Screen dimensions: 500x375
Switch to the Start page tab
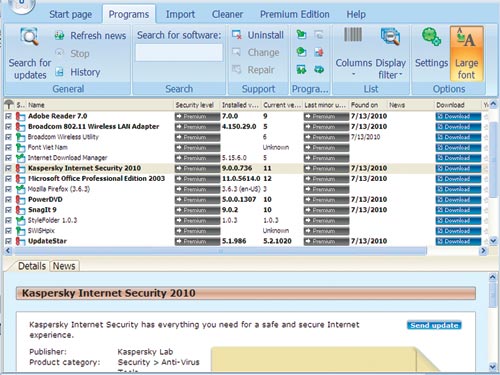coord(71,14)
